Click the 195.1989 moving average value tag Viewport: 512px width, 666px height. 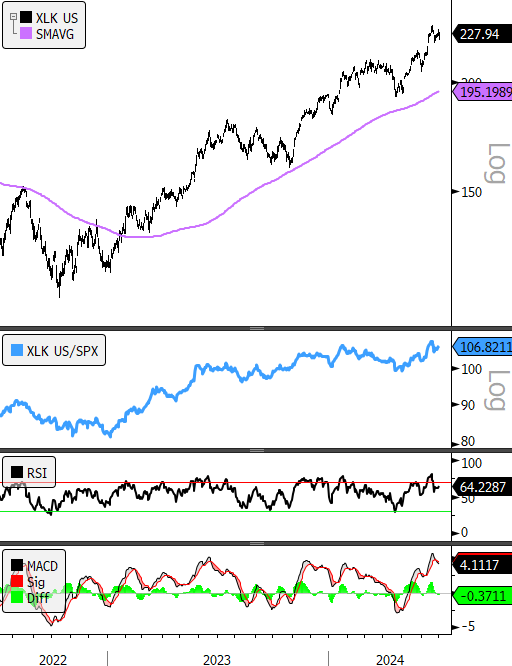coord(483,92)
